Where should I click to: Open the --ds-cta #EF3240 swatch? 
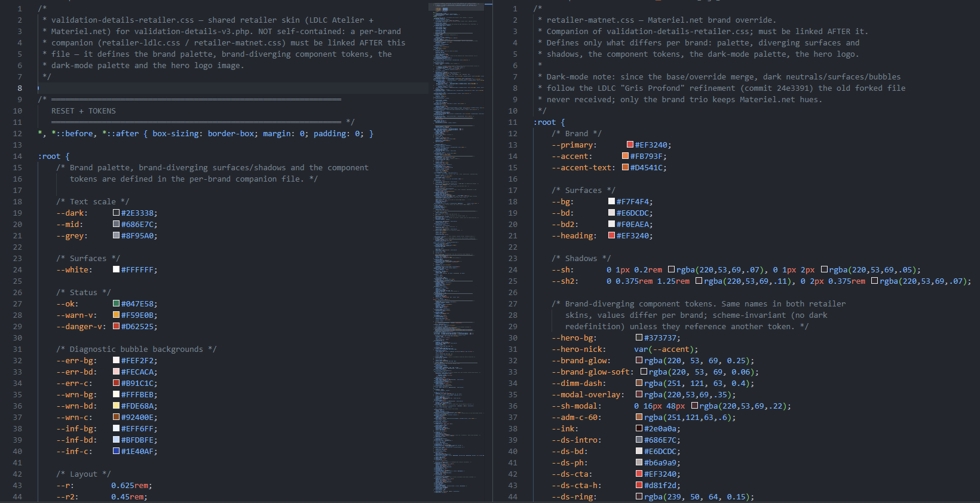tap(639, 474)
